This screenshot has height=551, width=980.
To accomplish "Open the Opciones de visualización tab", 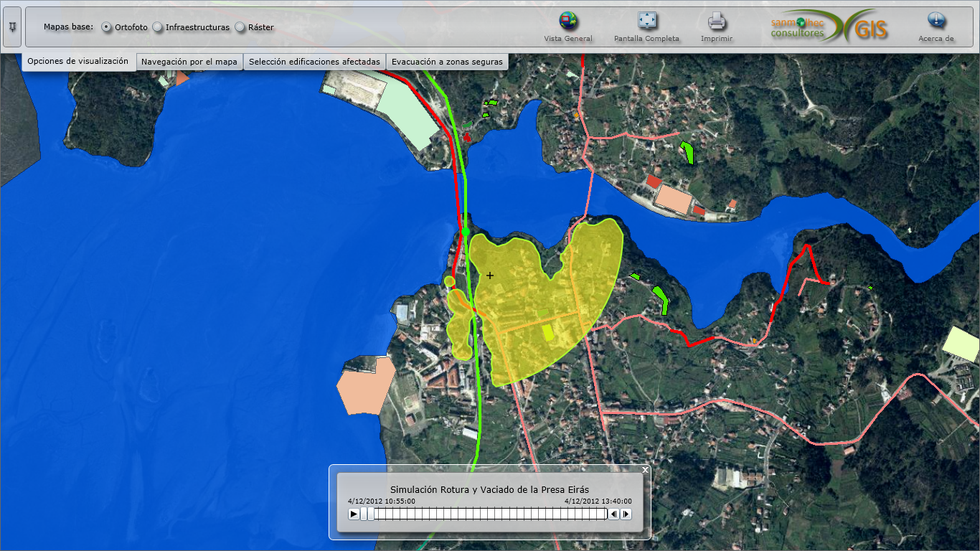I will 77,62.
